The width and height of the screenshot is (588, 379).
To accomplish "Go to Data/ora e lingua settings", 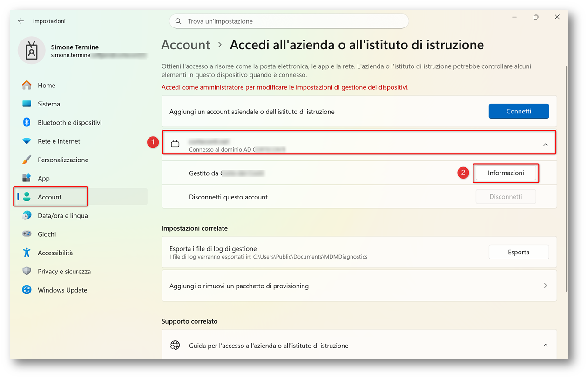I will tap(62, 215).
